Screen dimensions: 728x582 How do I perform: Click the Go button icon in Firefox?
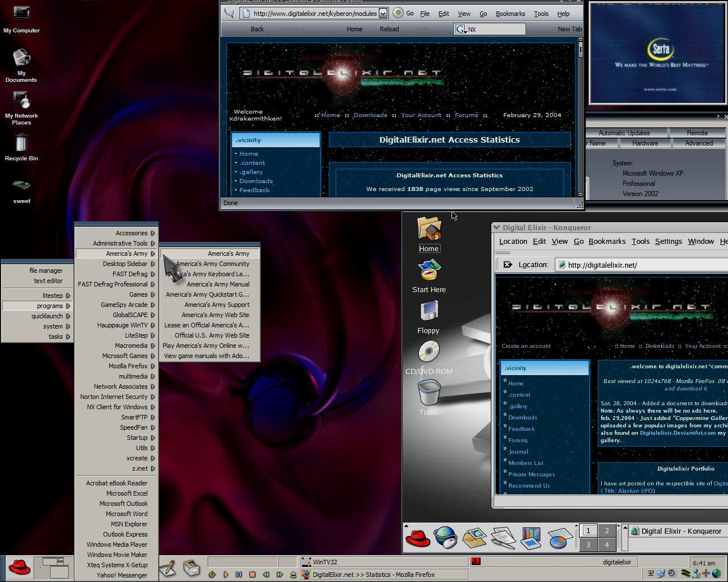(x=398, y=13)
